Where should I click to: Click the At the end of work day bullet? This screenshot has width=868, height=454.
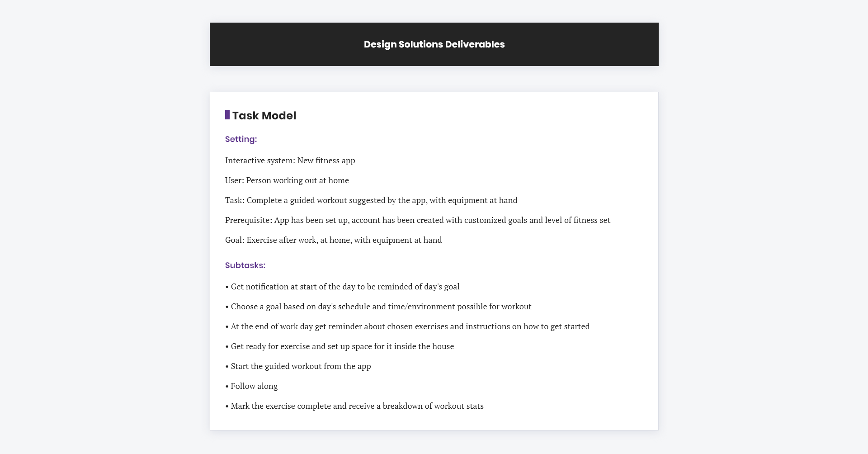coord(407,326)
